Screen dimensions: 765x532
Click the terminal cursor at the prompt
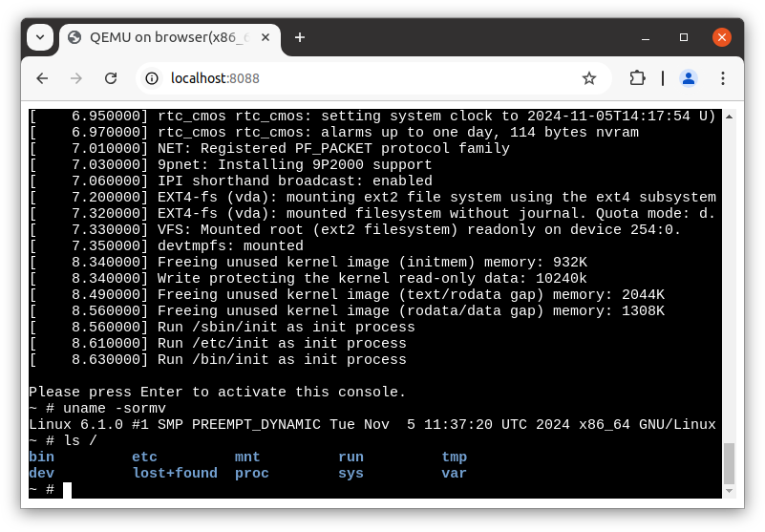tap(67, 490)
